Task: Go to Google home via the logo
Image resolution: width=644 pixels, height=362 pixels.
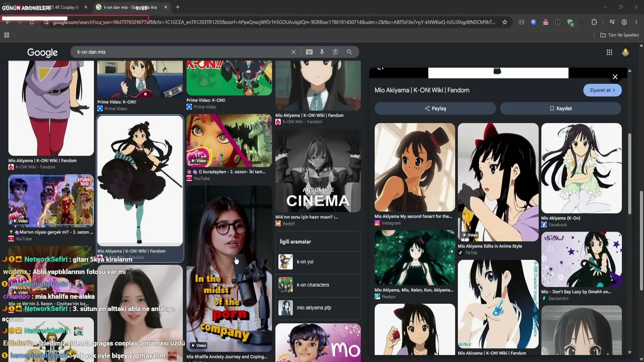Action: [42, 52]
